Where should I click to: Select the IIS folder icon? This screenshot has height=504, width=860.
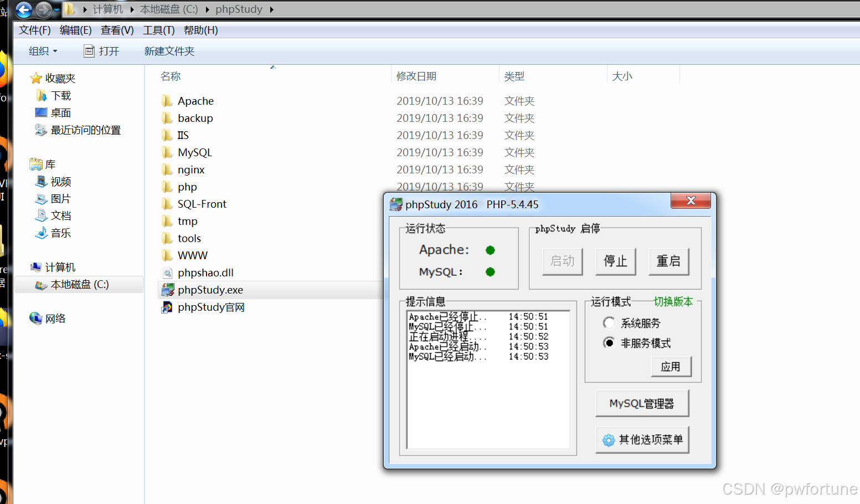click(x=167, y=135)
